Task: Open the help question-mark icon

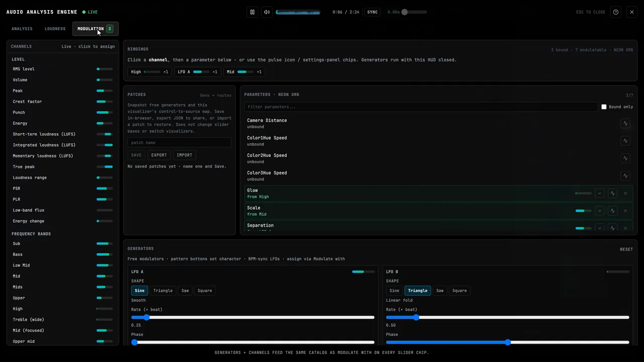Action: 616,12
